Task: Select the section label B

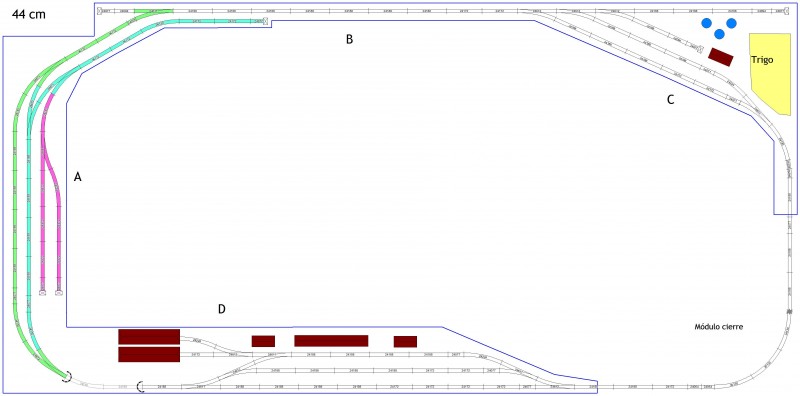Action: point(349,39)
